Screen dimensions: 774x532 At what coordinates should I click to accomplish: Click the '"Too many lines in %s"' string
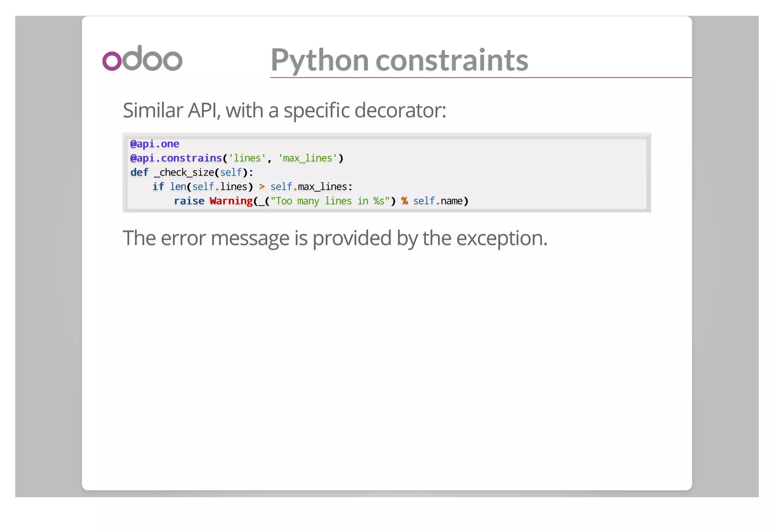tap(330, 201)
